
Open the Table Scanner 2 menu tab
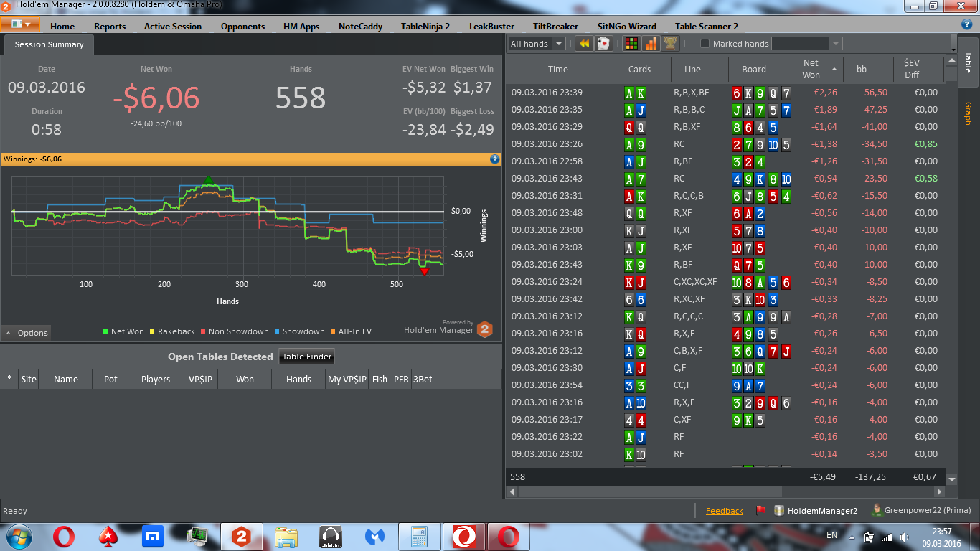[706, 26]
